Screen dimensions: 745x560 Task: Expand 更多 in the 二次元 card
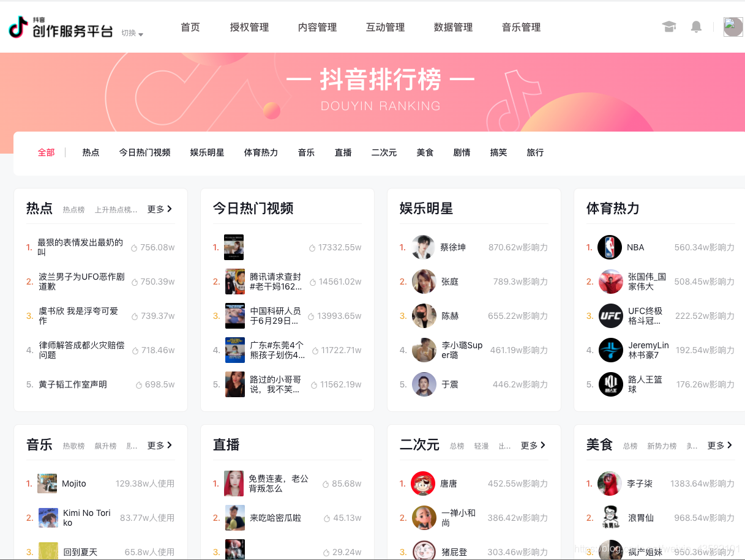point(533,446)
